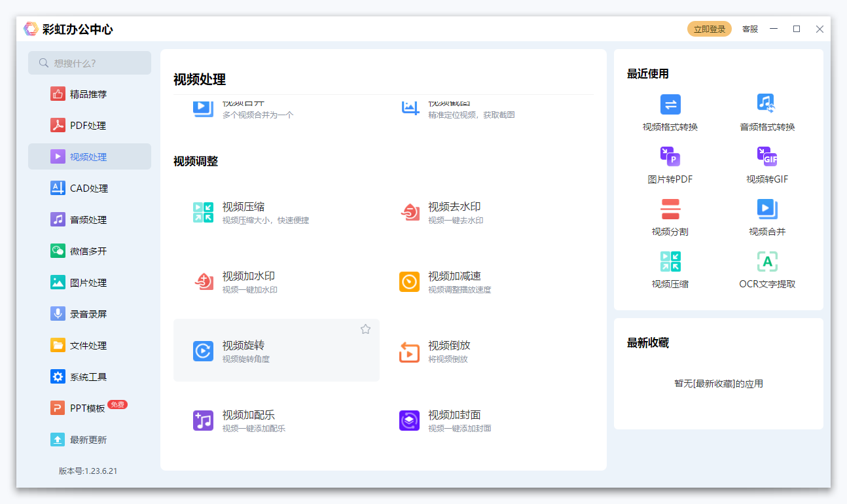
Task: Switch to 音频处理 in the sidebar
Action: tap(90, 219)
